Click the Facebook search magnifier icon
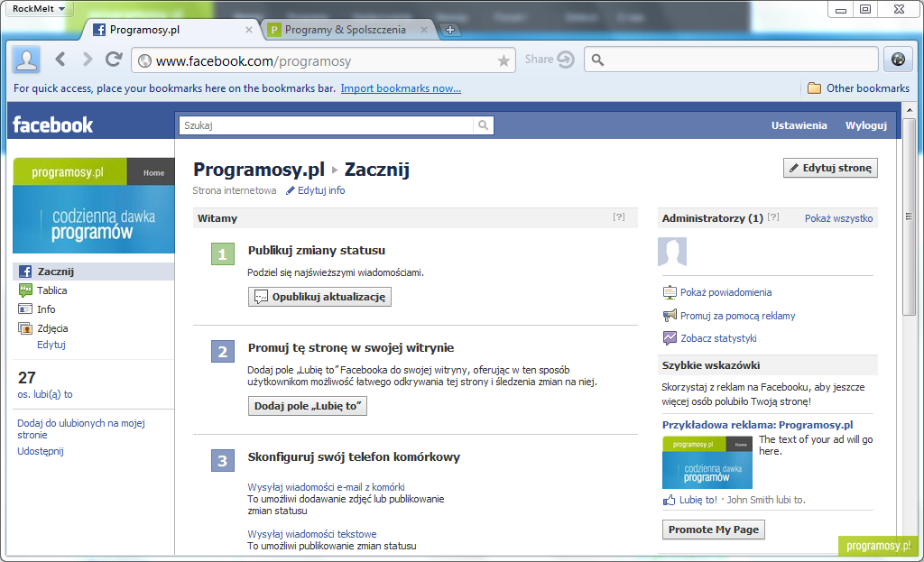Screen dimensions: 924x562 484,125
